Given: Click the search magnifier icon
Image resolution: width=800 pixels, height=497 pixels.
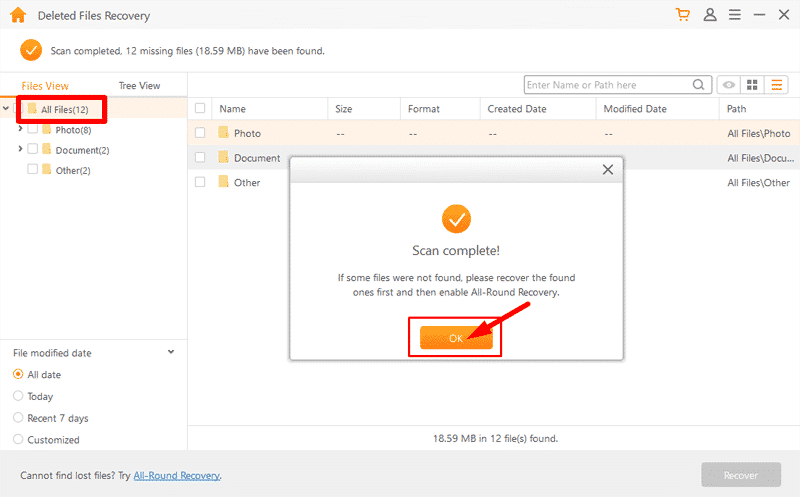Looking at the screenshot, I should (x=698, y=85).
